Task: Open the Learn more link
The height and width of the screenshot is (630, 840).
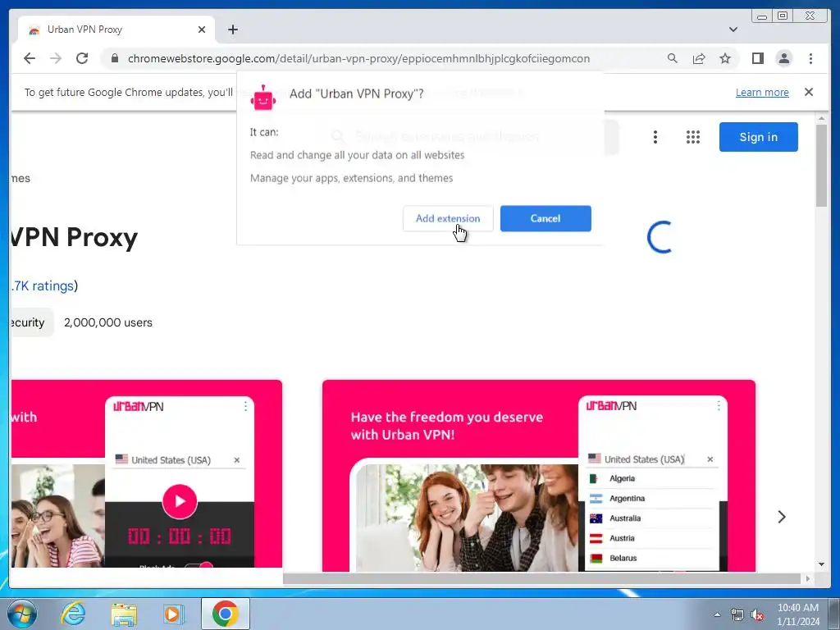Action: coord(762,92)
